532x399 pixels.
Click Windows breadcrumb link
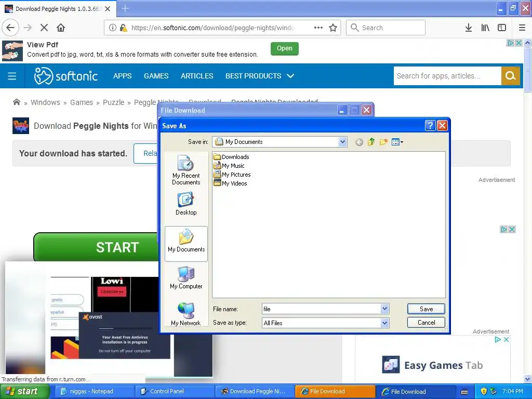coord(46,102)
